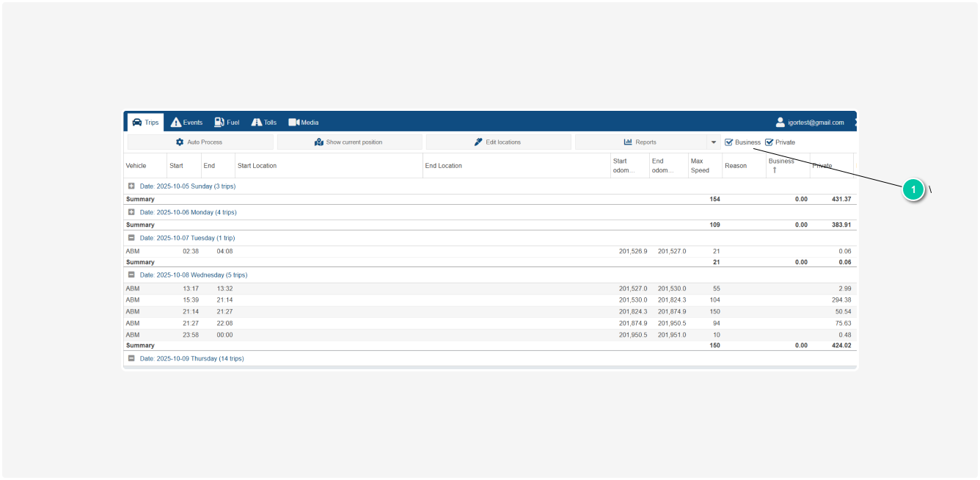Viewport: 980px width, 480px height.
Task: Open the Reports dropdown arrow
Action: [x=713, y=142]
